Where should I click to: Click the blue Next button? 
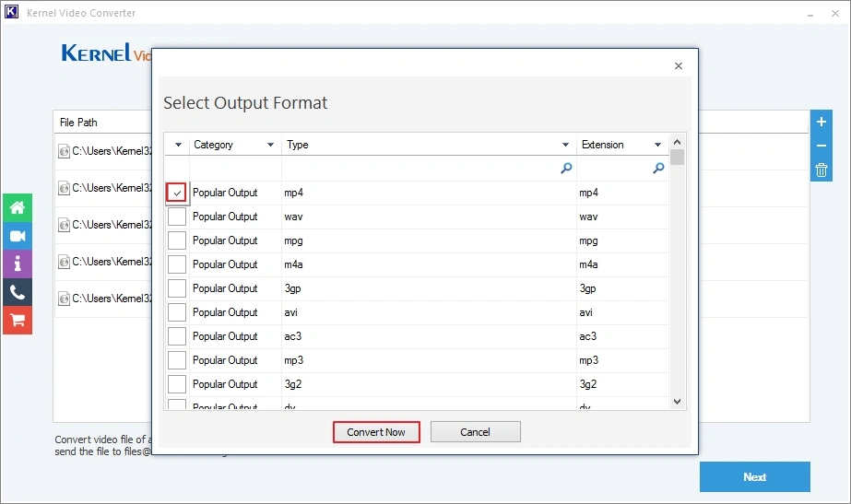coord(754,477)
